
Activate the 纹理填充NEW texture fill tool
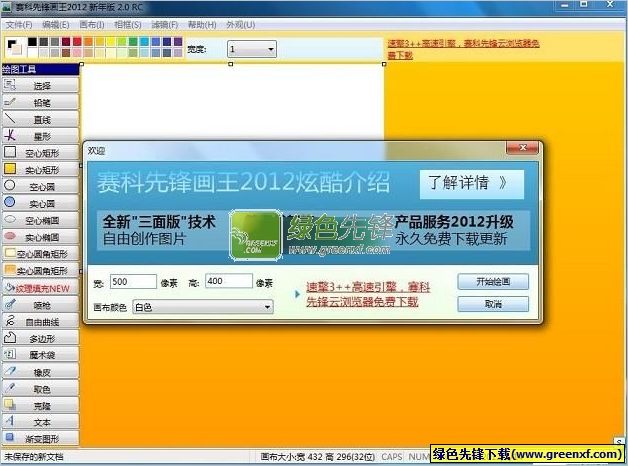click(40, 288)
